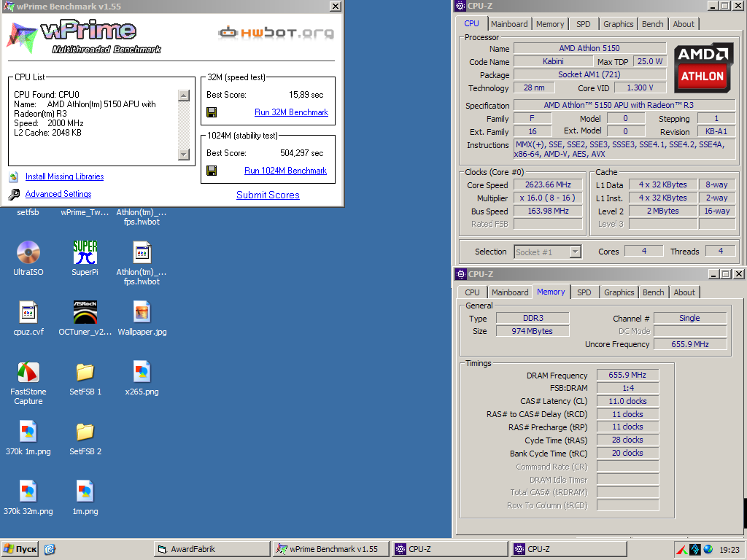
Task: Click the Core Speed 2623.66 MHz field
Action: click(548, 184)
